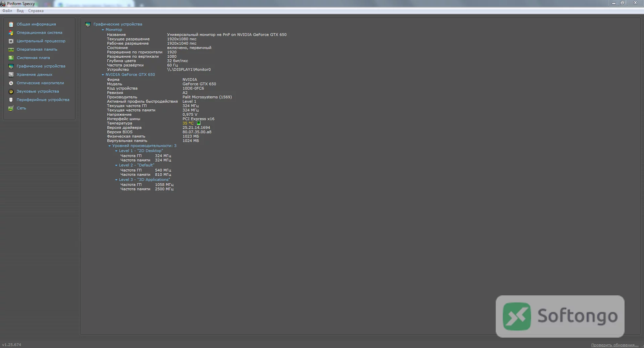Collapse Level 3 - "3D Applications" node

(x=116, y=180)
